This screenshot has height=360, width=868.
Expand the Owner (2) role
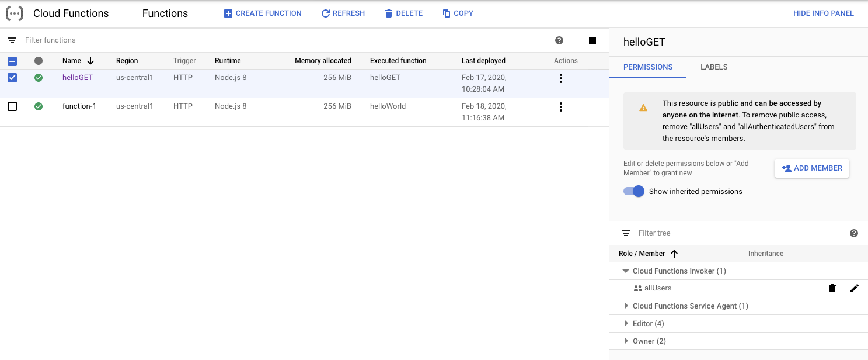point(626,341)
